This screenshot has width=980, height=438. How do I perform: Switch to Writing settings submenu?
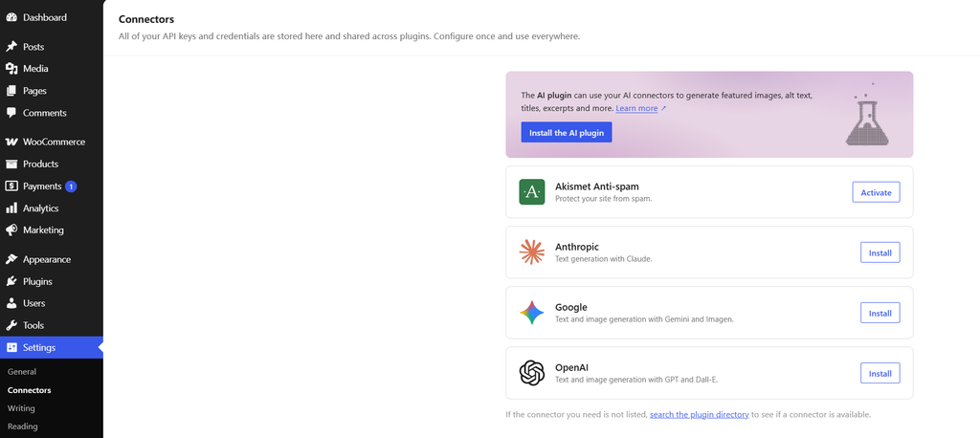21,408
